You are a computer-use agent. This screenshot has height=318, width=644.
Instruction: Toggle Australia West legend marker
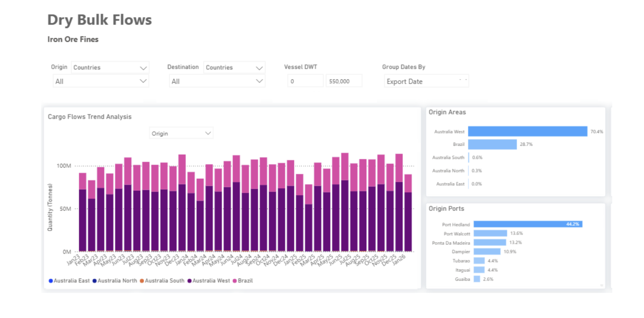point(189,281)
